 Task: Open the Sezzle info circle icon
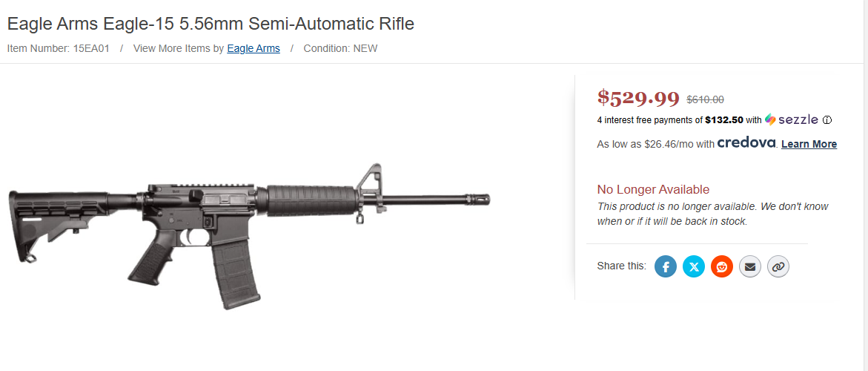(x=827, y=120)
